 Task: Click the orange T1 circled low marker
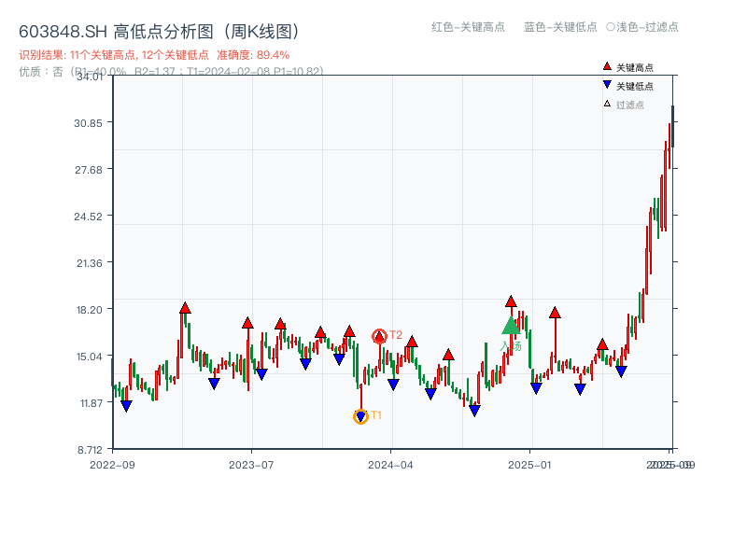[x=360, y=416]
